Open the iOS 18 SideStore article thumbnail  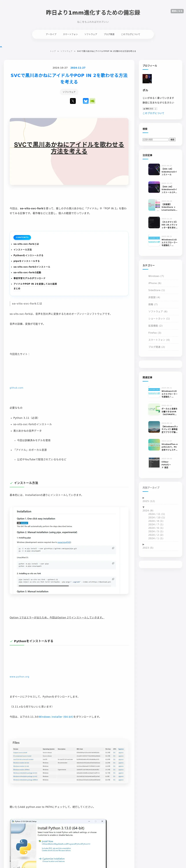tap(154, 170)
